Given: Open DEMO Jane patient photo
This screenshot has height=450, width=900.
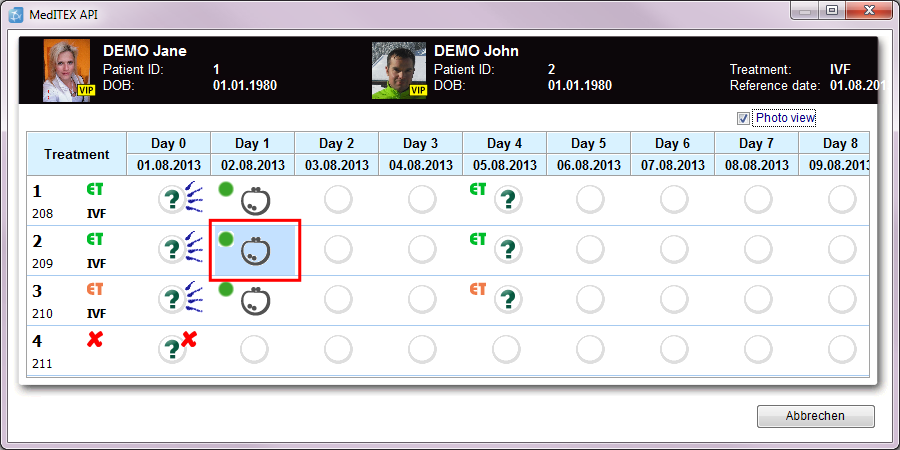Looking at the screenshot, I should pyautogui.click(x=67, y=70).
